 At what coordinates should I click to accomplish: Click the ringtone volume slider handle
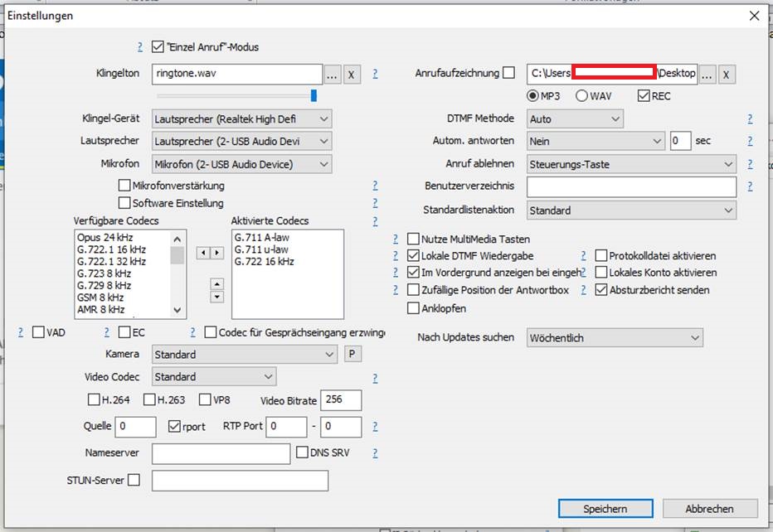pyautogui.click(x=314, y=95)
